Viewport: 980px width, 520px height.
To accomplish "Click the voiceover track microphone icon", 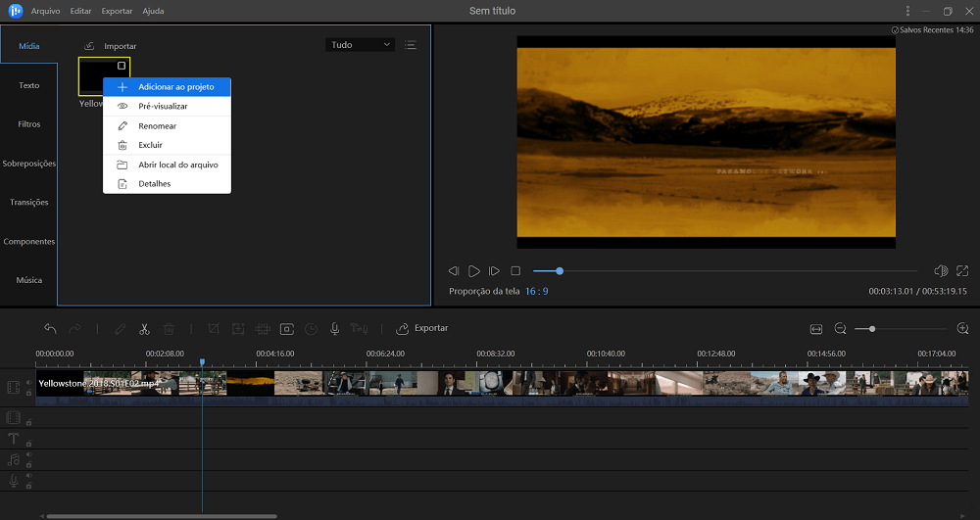I will pyautogui.click(x=13, y=481).
